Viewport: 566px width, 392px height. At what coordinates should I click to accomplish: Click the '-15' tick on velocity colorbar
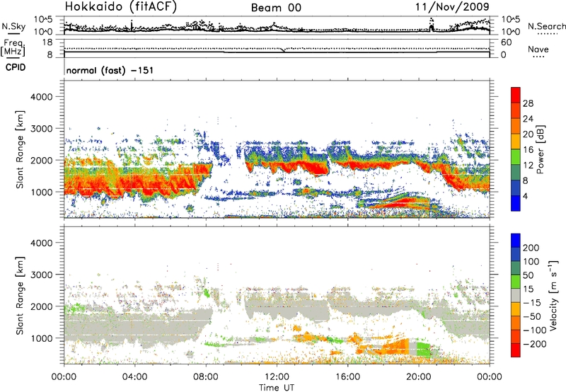coord(532,302)
